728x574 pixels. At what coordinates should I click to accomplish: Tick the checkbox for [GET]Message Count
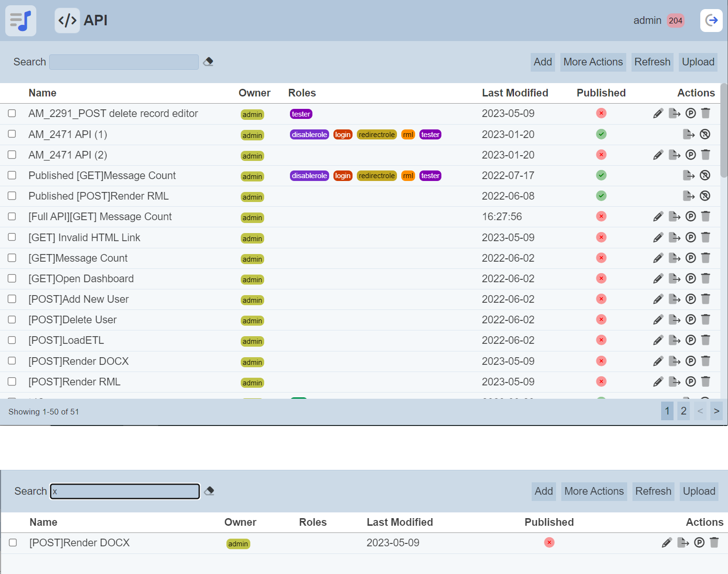tap(12, 258)
